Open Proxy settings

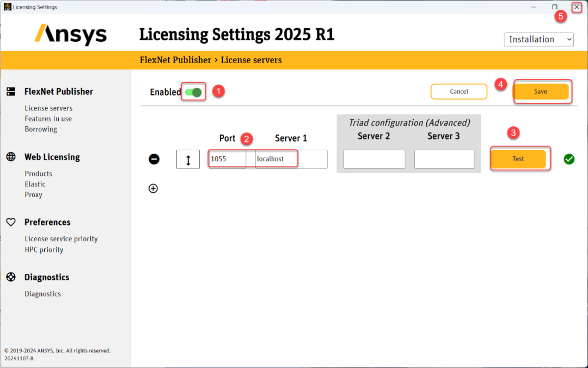[x=33, y=195]
